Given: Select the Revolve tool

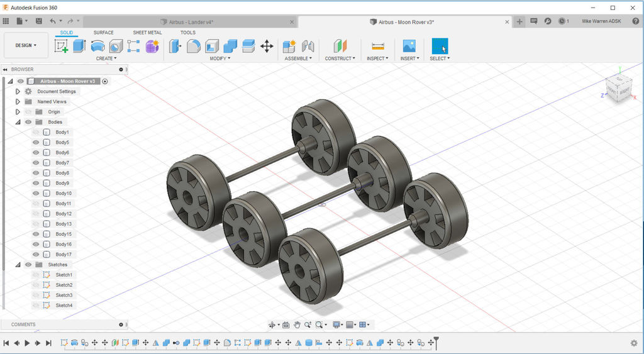Looking at the screenshot, I should coord(97,46).
